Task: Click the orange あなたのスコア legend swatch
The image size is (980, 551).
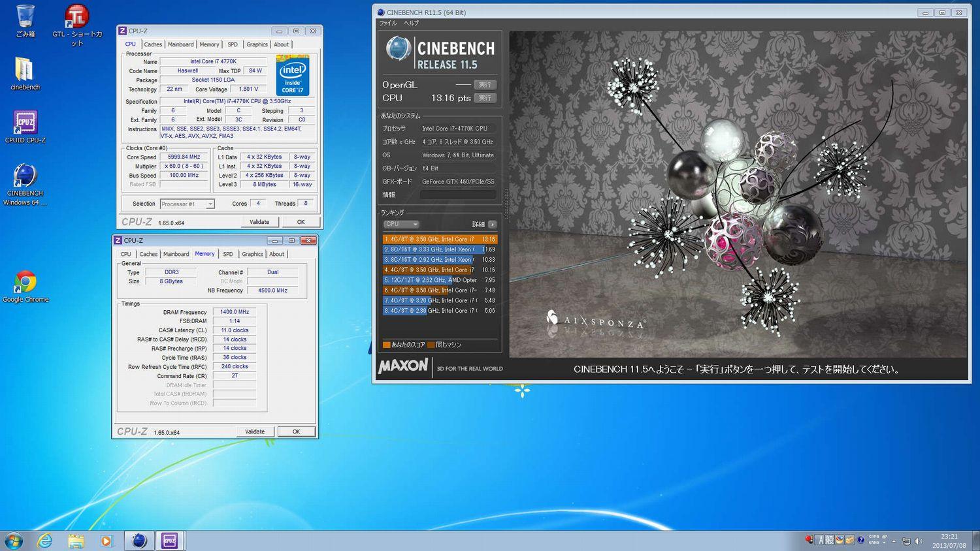Action: [386, 345]
